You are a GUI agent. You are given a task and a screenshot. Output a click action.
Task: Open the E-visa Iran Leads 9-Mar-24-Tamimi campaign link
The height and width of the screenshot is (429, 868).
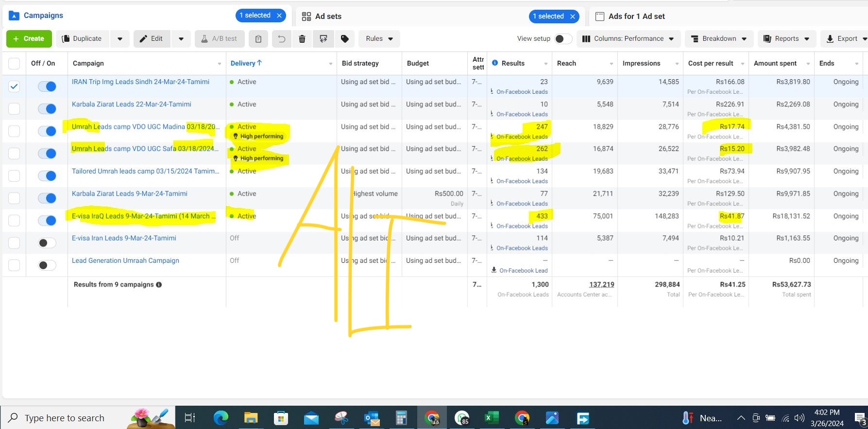pos(124,238)
